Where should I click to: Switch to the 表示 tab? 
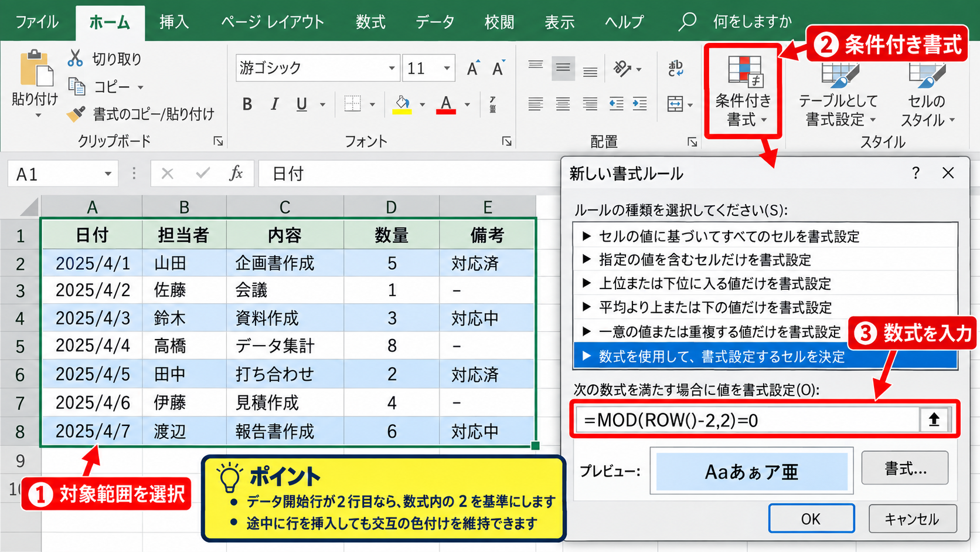tap(559, 22)
